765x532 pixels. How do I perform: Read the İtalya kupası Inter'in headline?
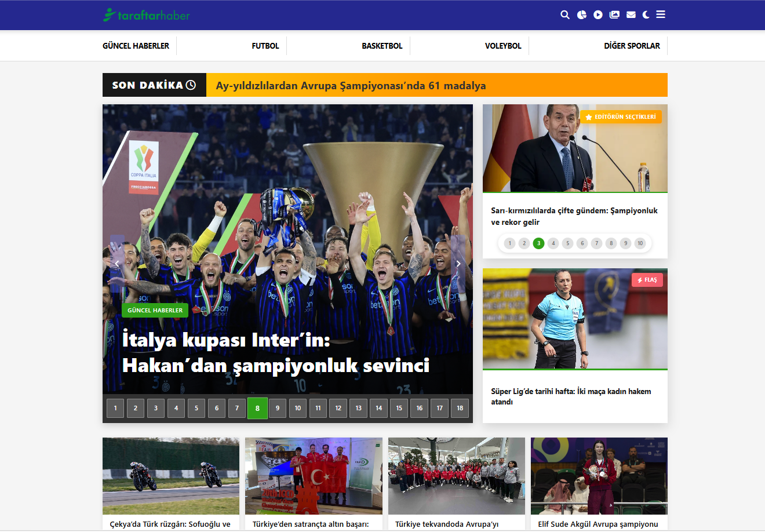276,352
